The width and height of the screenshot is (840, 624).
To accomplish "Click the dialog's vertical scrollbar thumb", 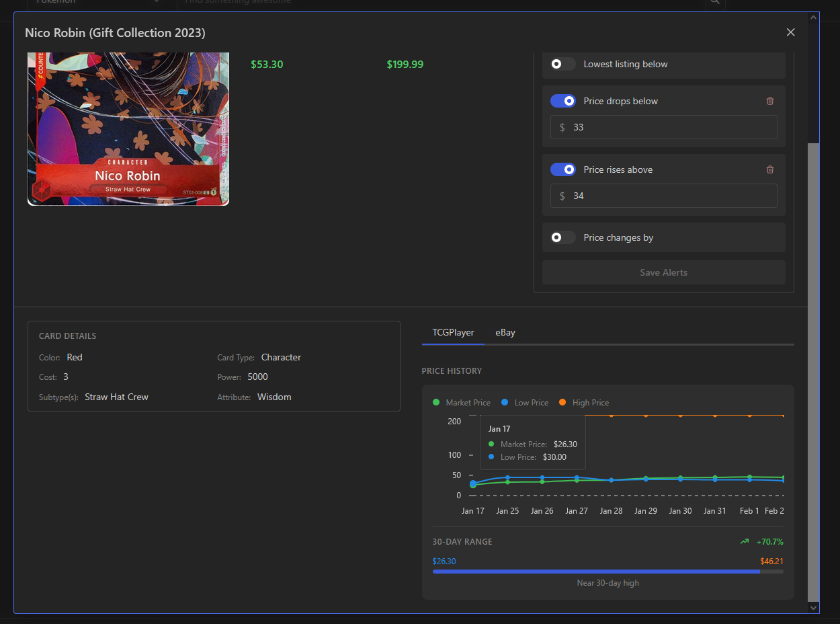I will tap(814, 372).
